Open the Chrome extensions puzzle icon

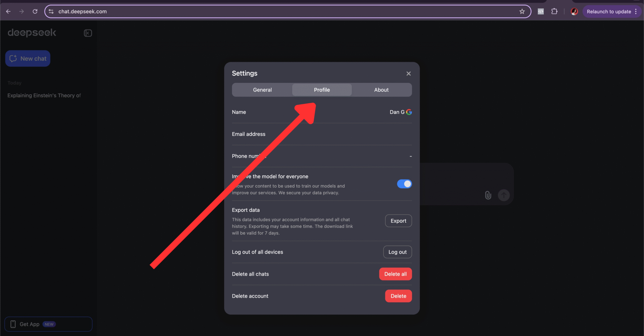[554, 11]
